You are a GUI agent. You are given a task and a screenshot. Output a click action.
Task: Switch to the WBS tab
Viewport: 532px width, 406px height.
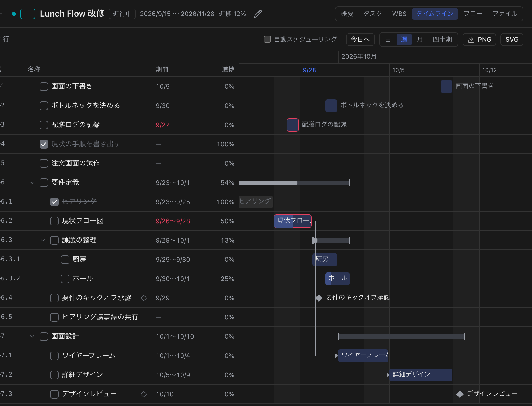tap(399, 14)
